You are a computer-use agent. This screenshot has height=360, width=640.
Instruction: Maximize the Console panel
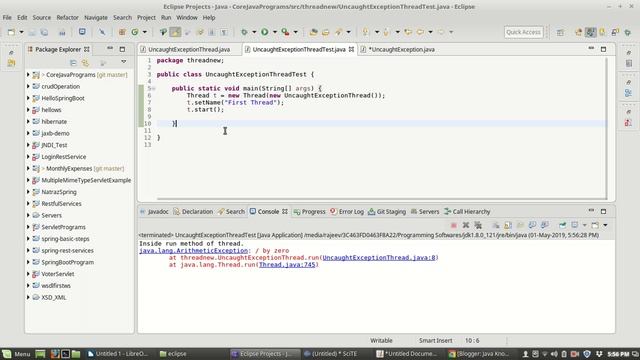click(x=603, y=211)
